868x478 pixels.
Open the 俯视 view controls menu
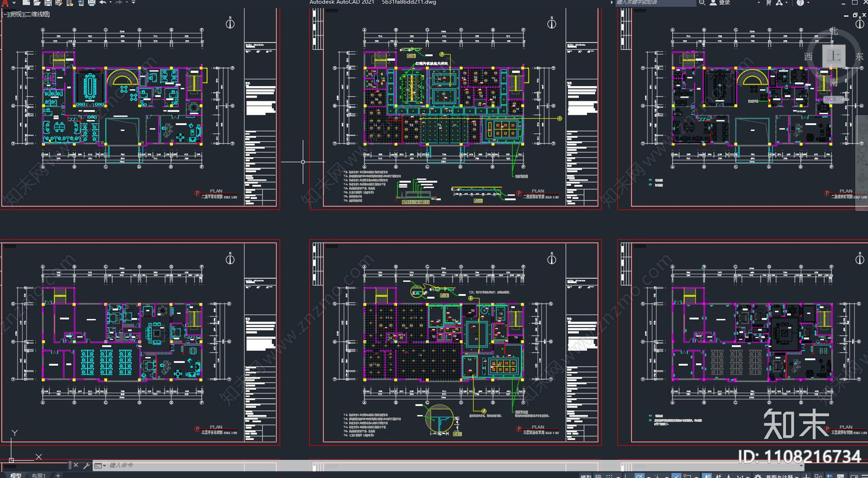pos(17,14)
